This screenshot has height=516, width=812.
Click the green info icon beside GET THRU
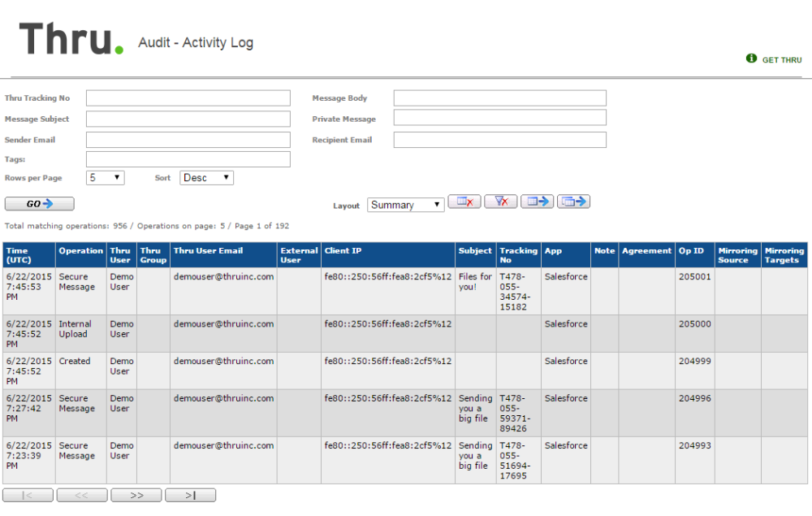pos(751,59)
